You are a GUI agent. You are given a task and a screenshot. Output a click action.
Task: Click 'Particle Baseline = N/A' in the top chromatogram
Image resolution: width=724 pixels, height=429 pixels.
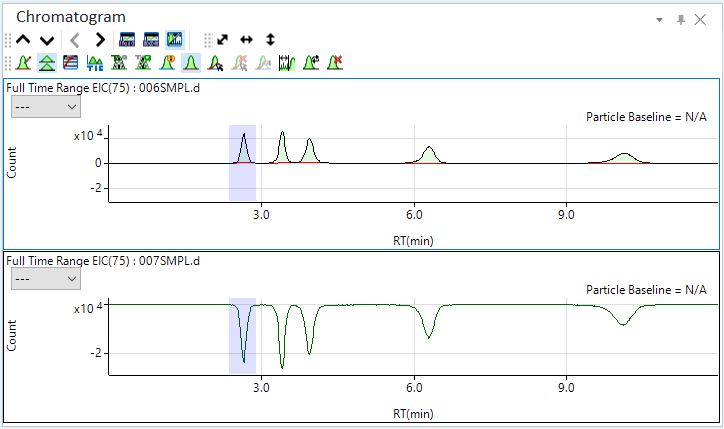tap(646, 117)
